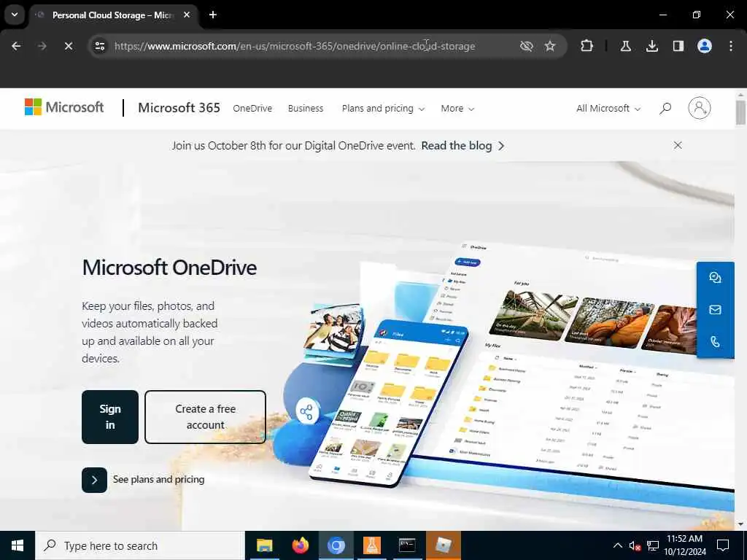Viewport: 747px width, 560px height.
Task: Show hidden system tray icons
Action: (617, 545)
